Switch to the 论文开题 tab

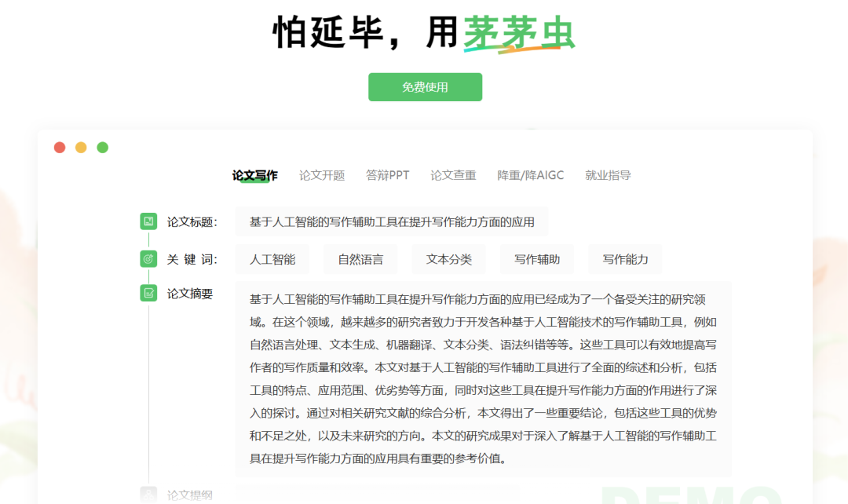322,175
